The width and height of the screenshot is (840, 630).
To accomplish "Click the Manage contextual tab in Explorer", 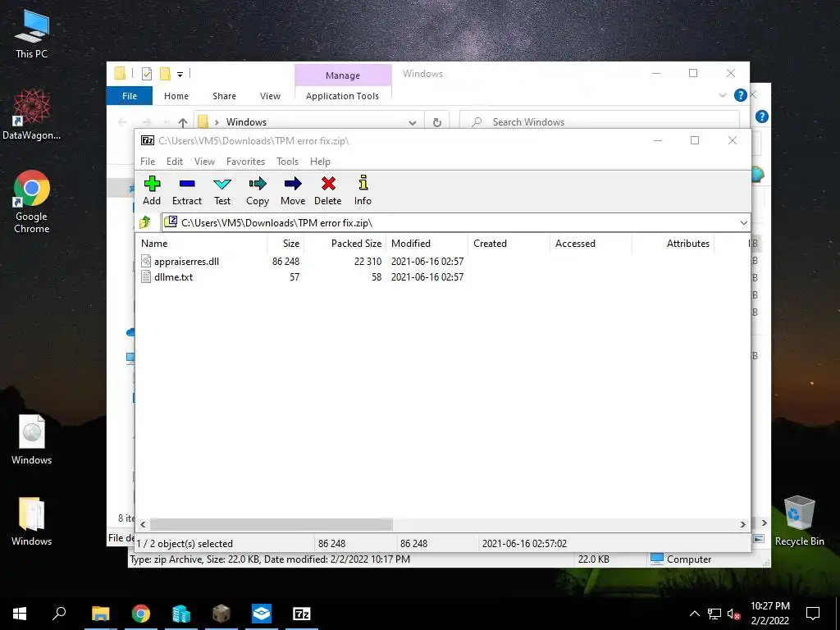I will [343, 75].
